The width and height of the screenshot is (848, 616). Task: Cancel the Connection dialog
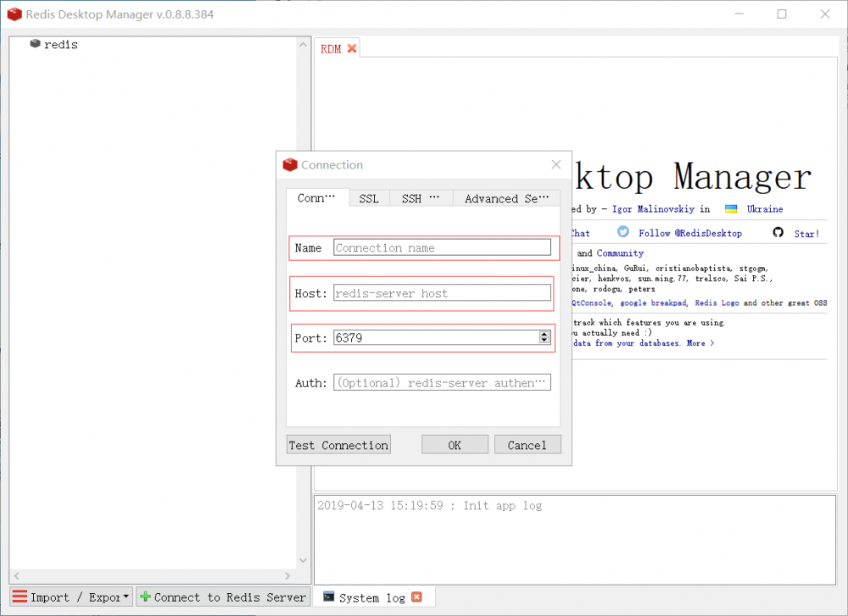click(527, 444)
